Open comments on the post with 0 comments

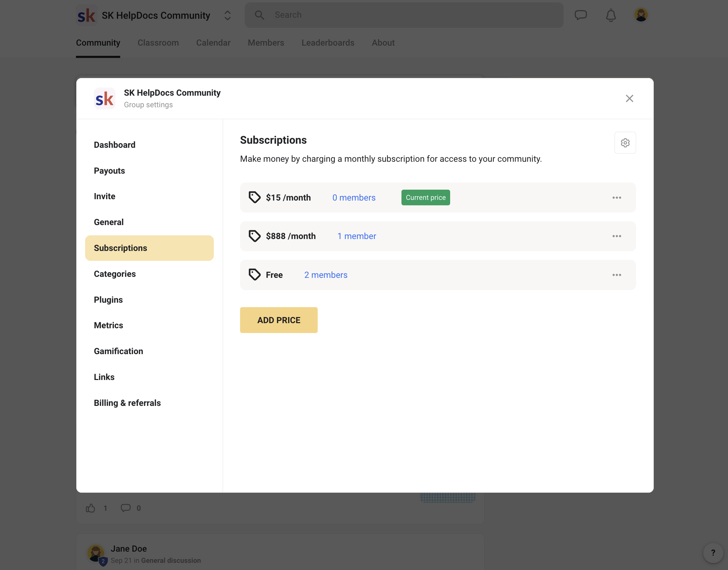(x=126, y=508)
